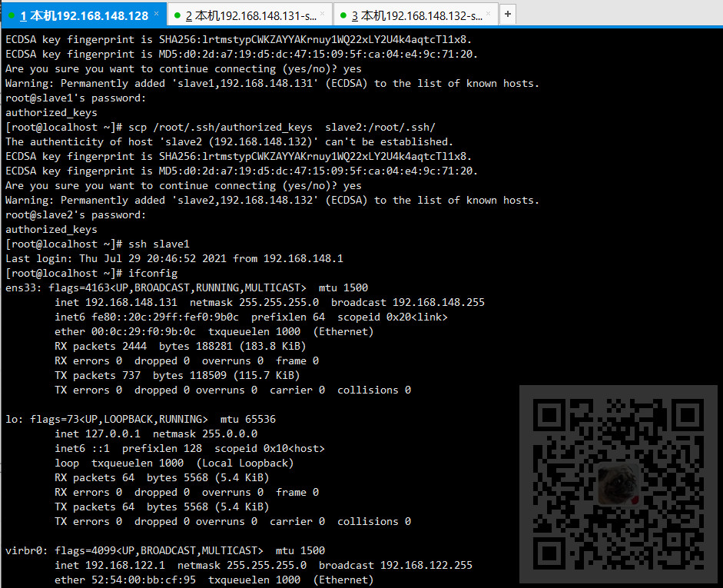The height and width of the screenshot is (588, 723).
Task: Click 'inet6 fe80::20c:29ff:fef0:9b0c' line
Action: coord(251,317)
